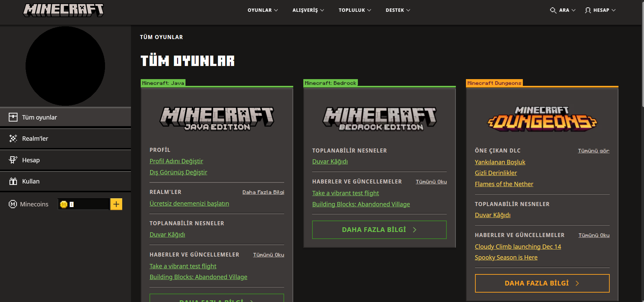Screen dimensions: 644x302
Task: Click the Tüm oyunlar sidebar icon
Action: [x=13, y=117]
